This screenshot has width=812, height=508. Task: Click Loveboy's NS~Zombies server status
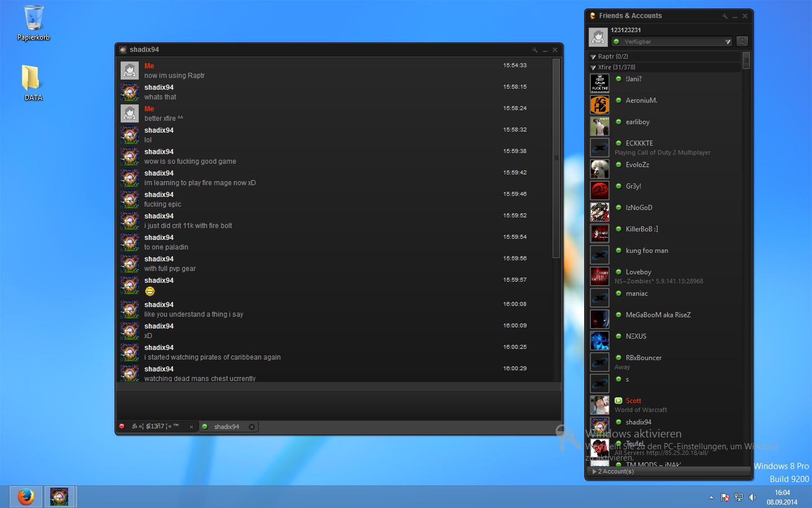tap(659, 282)
